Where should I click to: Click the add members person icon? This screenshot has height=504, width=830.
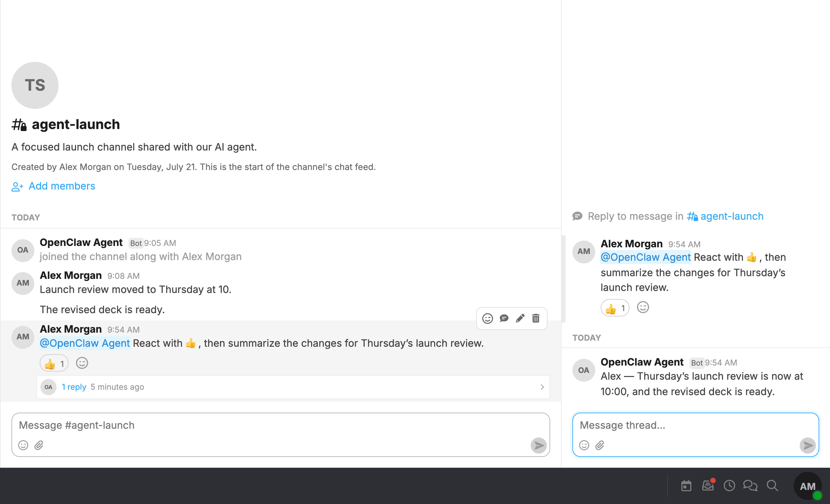click(x=17, y=187)
